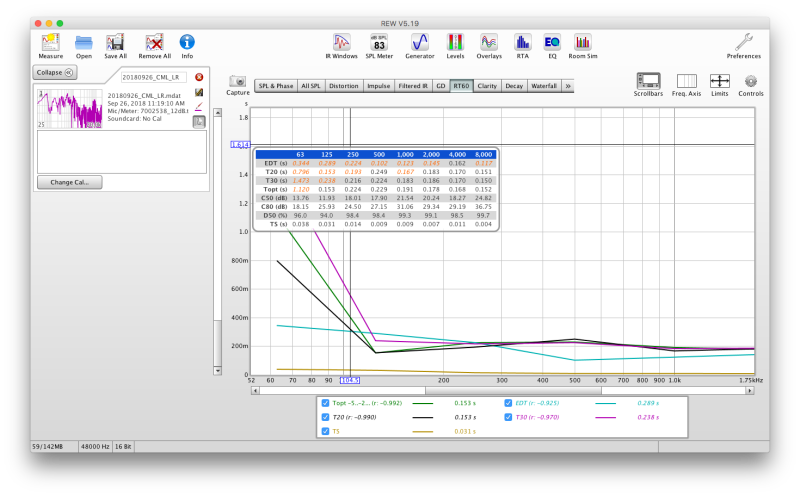
Task: Click green Topt legend line swatch
Action: (422, 403)
